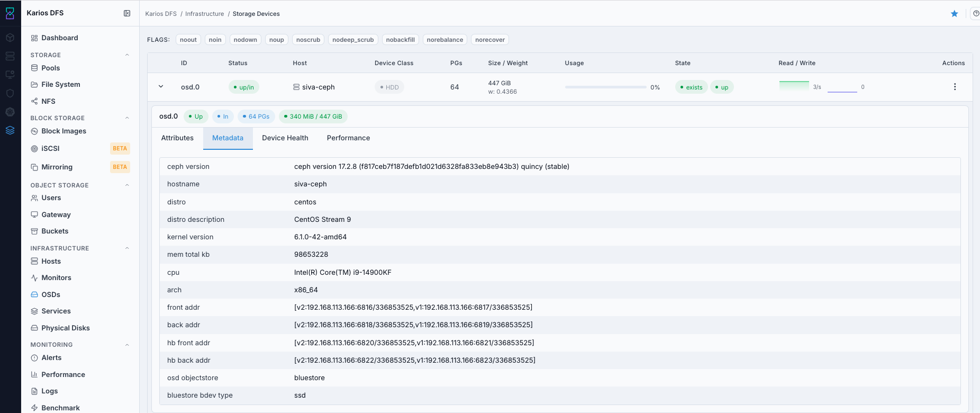Click the Pools database icon
The image size is (980, 413).
[x=34, y=68]
